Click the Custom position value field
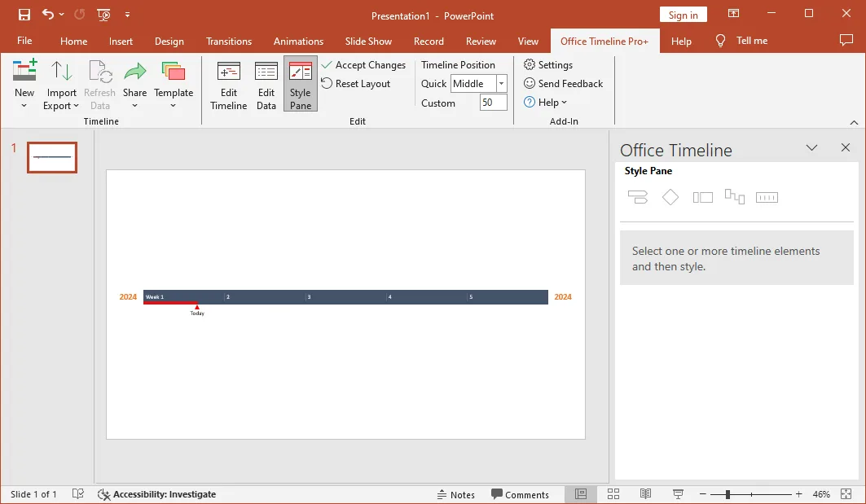866x504 pixels. pyautogui.click(x=493, y=103)
